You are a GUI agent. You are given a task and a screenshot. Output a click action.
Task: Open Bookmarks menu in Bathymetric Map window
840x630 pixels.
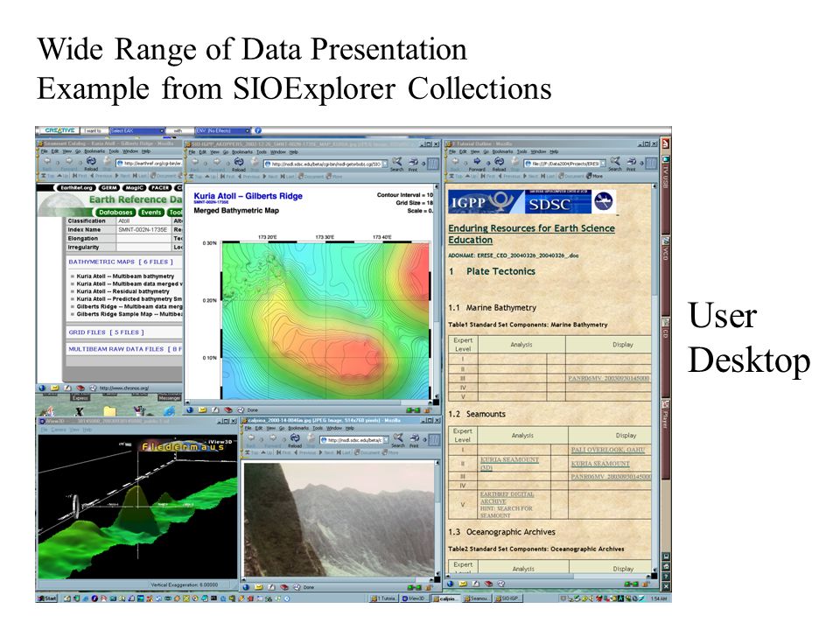pyautogui.click(x=244, y=151)
